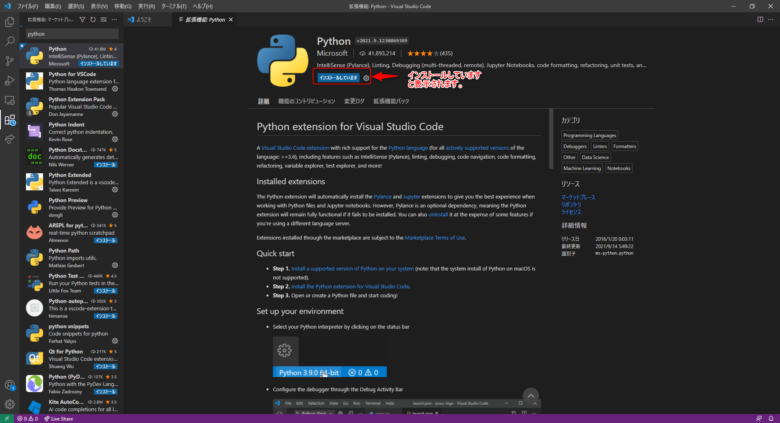Click the Machine Learning category tag
Image resolution: width=780 pixels, height=423 pixels.
582,168
